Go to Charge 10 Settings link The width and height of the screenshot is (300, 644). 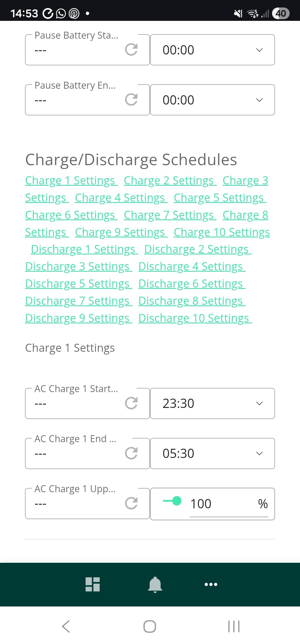[x=222, y=232]
